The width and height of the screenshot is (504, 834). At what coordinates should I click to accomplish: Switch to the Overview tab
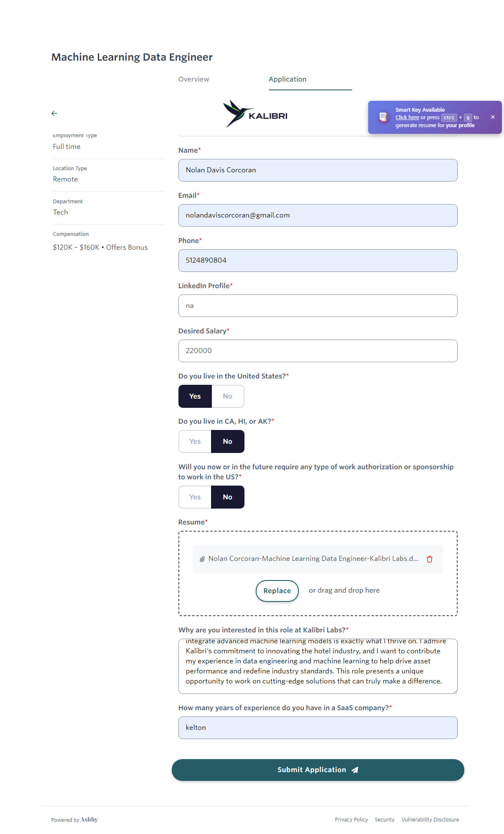click(x=193, y=79)
